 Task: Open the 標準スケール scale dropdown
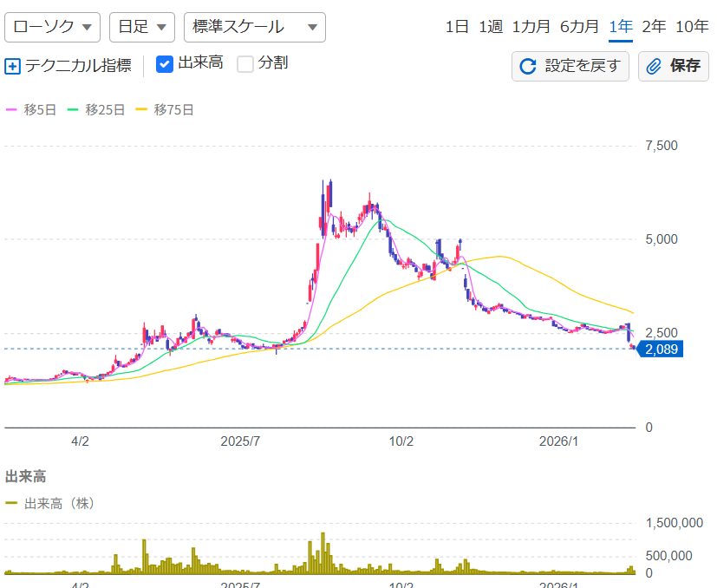(253, 27)
